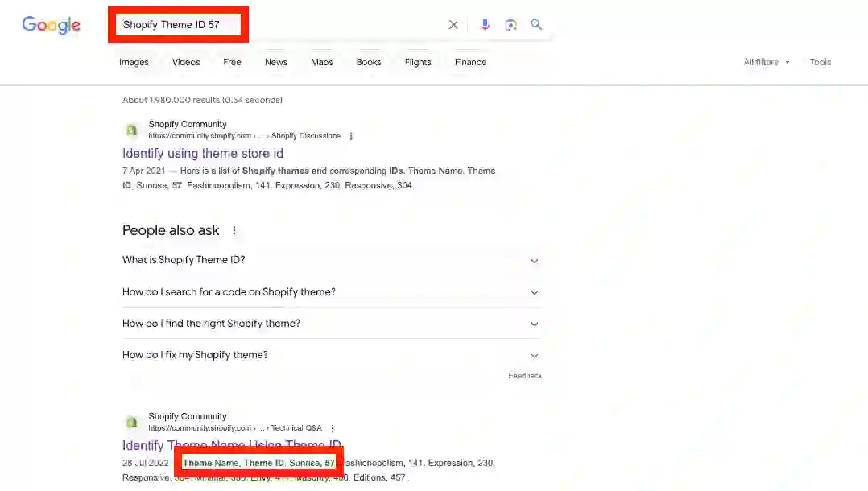Switch to Flights tab
Image resolution: width=868 pixels, height=491 pixels.
418,62
